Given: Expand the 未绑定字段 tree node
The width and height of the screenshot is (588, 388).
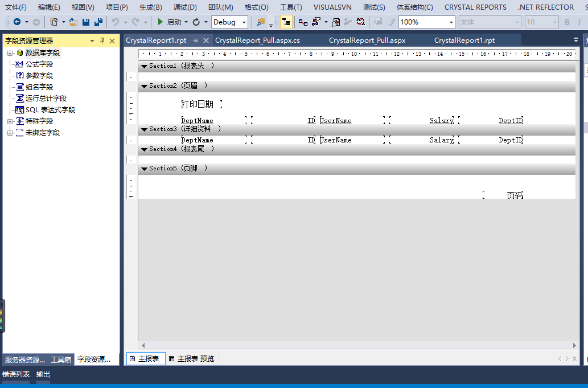Looking at the screenshot, I should coord(10,133).
